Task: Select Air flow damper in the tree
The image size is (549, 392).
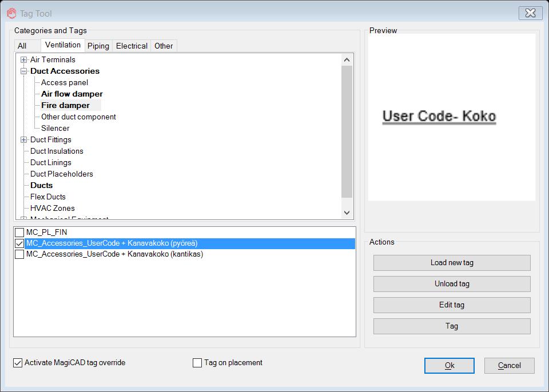Action: point(72,94)
